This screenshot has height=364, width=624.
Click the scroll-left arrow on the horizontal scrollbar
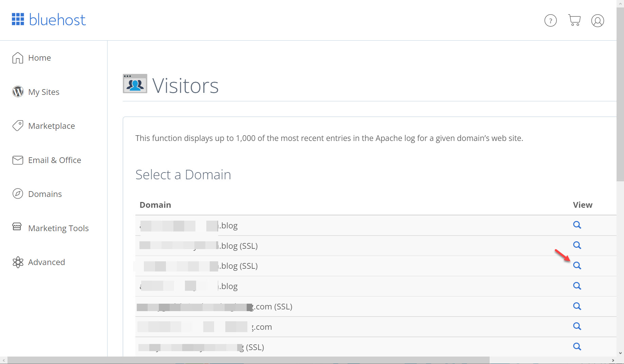pos(3,360)
